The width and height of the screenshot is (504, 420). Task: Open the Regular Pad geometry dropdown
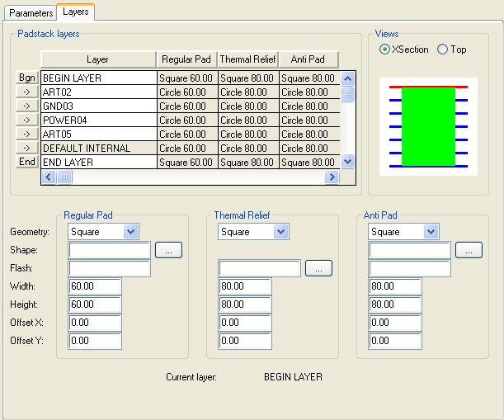click(x=130, y=232)
